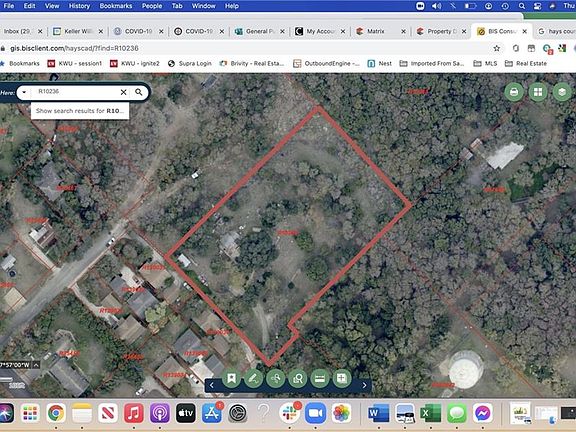
Task: Open Photos from the Dock
Action: [x=341, y=413]
